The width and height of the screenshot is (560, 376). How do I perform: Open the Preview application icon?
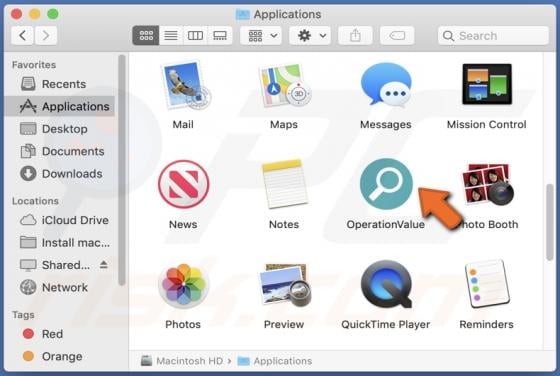(x=285, y=285)
